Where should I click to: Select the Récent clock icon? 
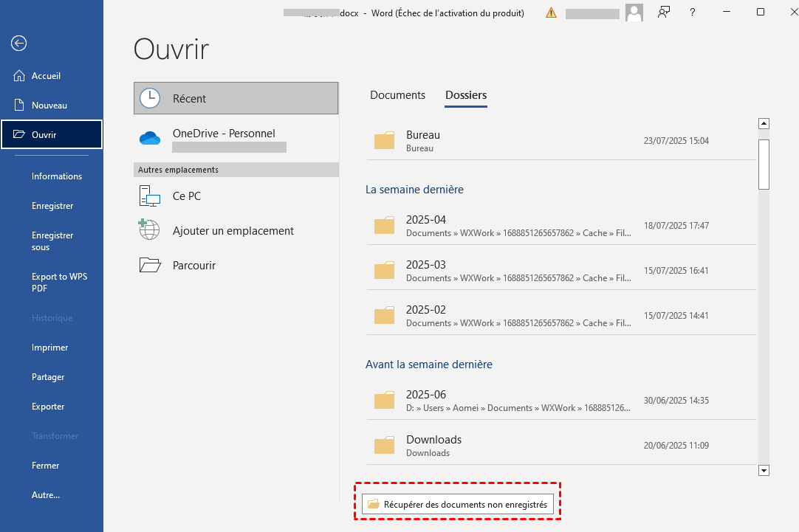tap(150, 98)
